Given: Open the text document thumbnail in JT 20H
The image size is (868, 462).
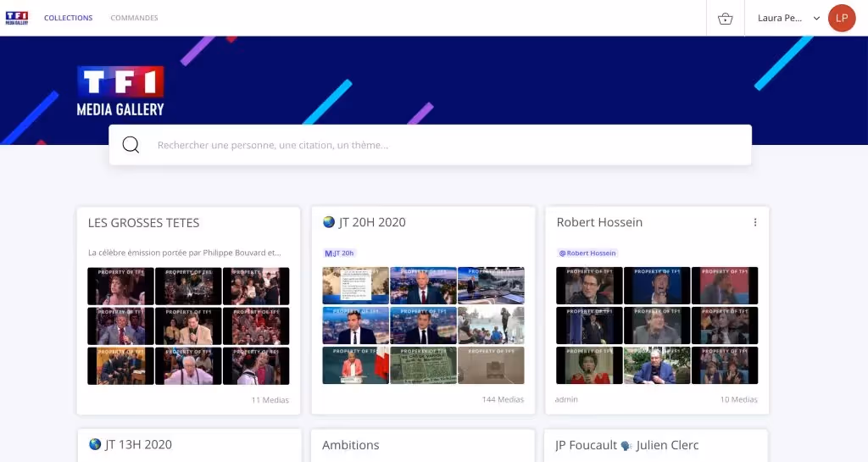Looking at the screenshot, I should 355,286.
